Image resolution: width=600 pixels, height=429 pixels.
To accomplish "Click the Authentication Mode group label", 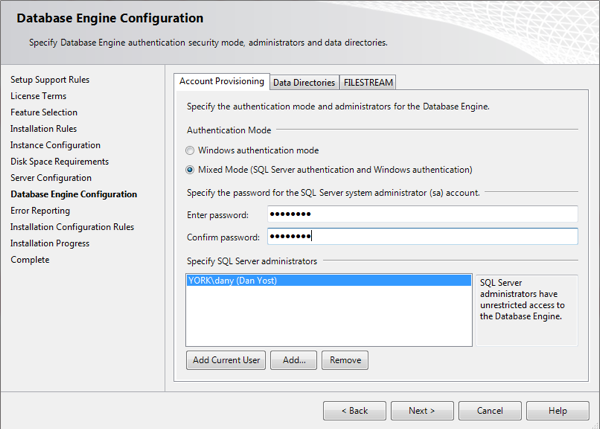I will pos(229,130).
